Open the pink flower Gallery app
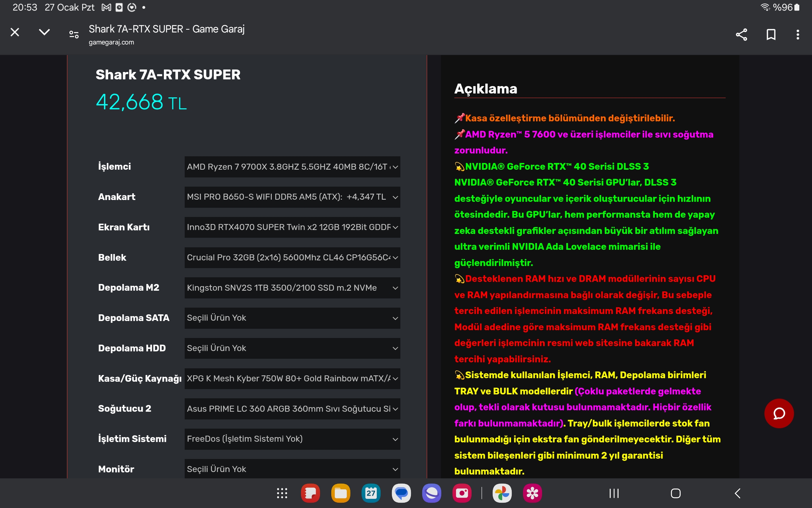The image size is (812, 508). tap(533, 493)
